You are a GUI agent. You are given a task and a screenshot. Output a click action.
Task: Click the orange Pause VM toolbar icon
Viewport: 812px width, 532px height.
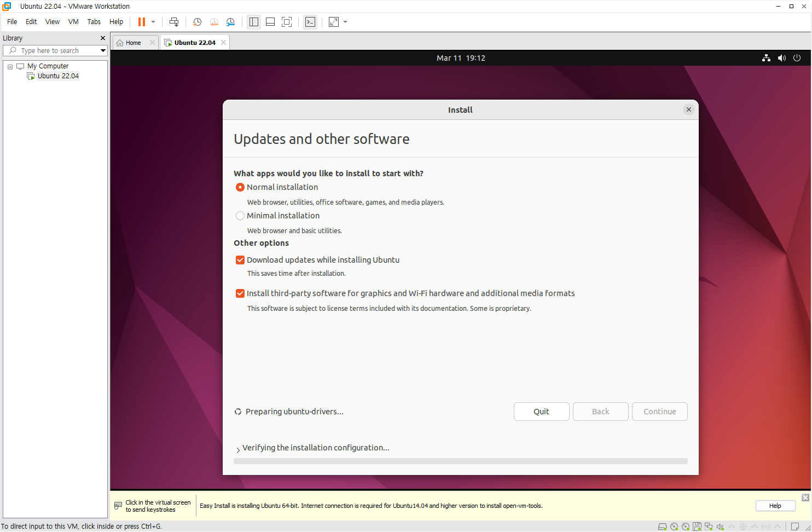pos(142,22)
